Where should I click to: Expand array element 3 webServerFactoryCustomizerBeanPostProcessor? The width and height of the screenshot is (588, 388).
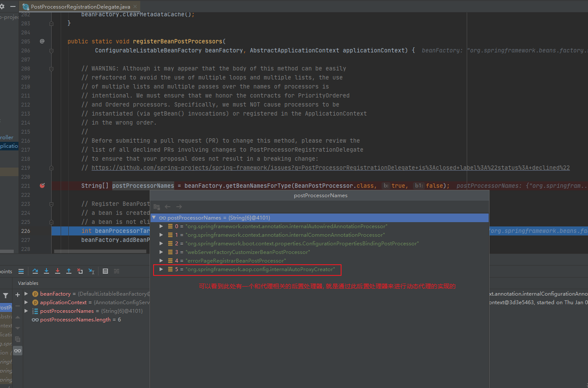pos(161,252)
